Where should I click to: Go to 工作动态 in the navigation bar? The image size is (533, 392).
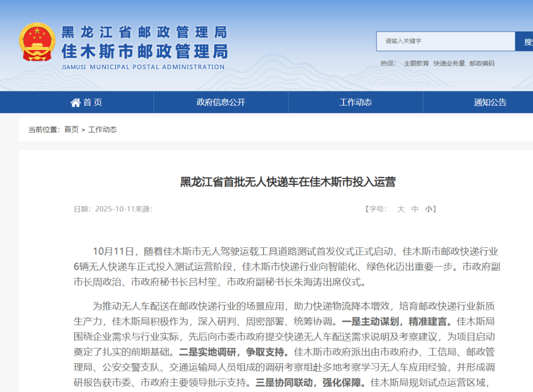coord(355,102)
